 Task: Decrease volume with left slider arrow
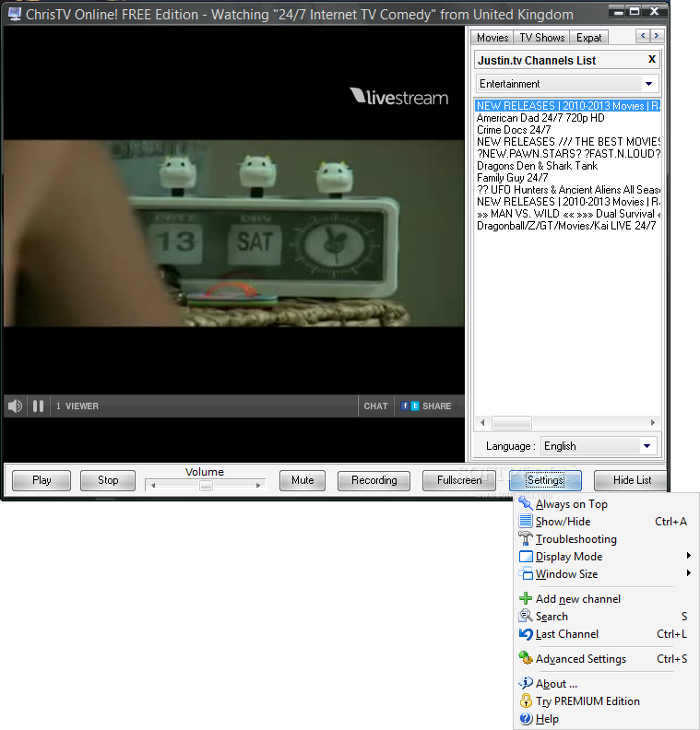coord(153,486)
